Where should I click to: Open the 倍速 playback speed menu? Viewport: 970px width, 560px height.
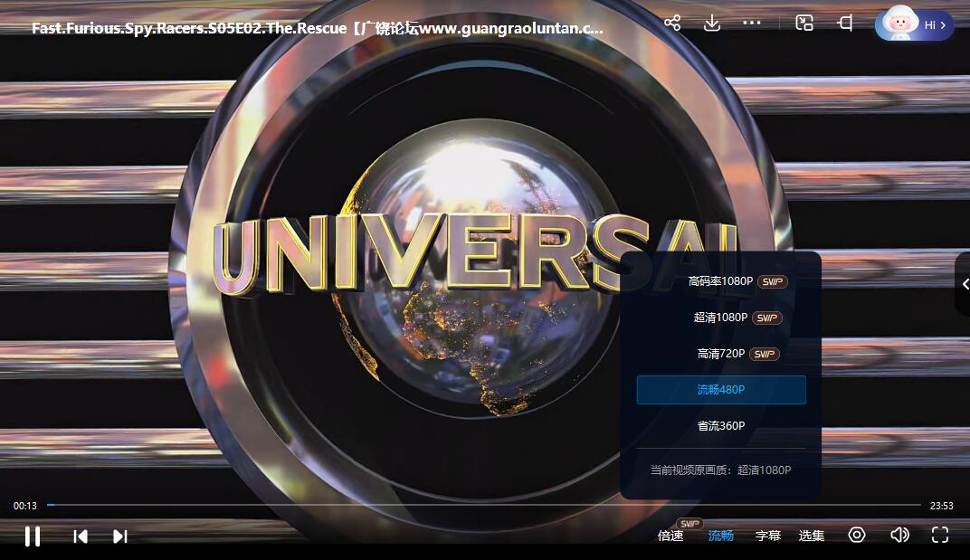click(x=670, y=536)
